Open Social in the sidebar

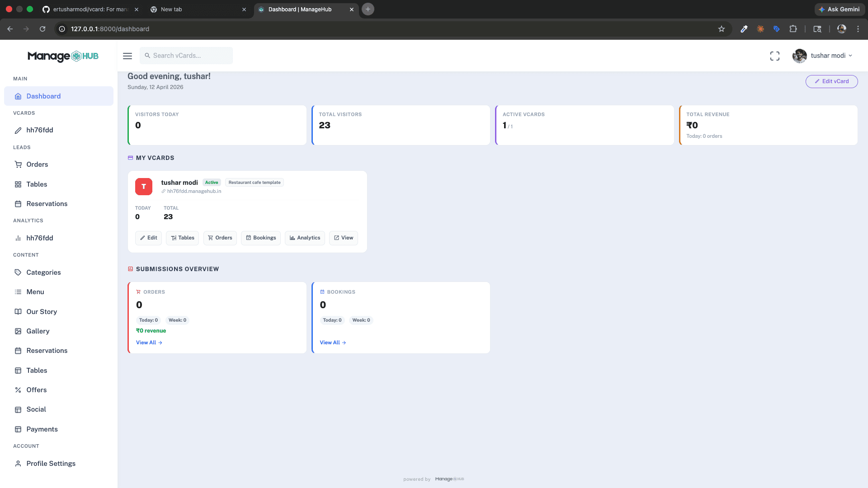(59, 409)
